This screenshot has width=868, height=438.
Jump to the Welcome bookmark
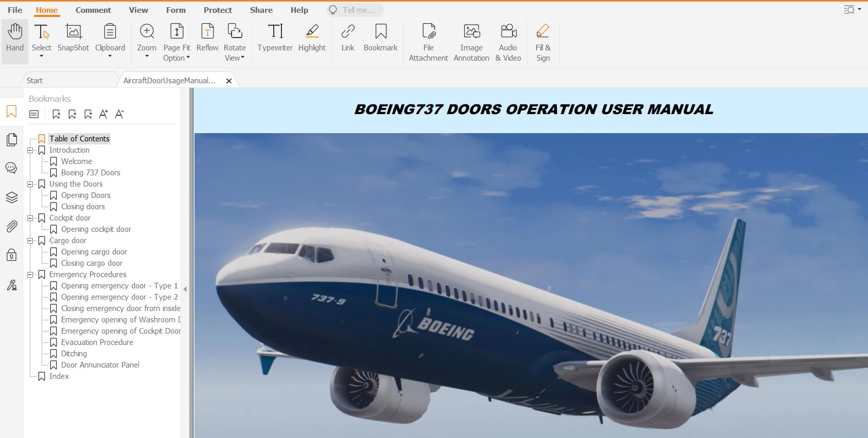point(77,161)
